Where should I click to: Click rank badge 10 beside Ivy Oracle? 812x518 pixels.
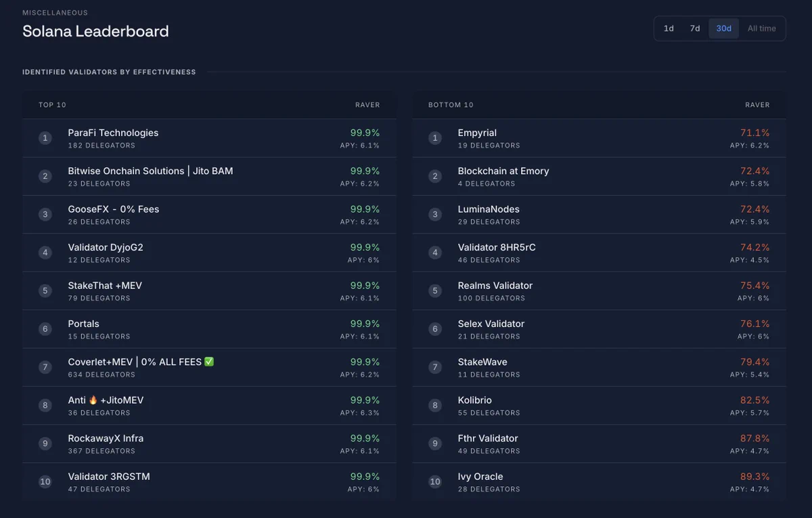point(435,481)
